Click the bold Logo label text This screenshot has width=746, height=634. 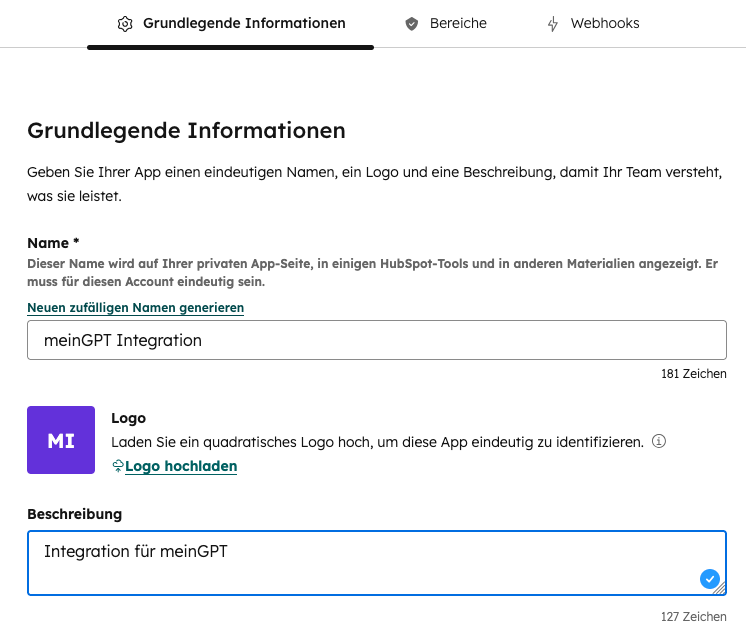pos(128,418)
